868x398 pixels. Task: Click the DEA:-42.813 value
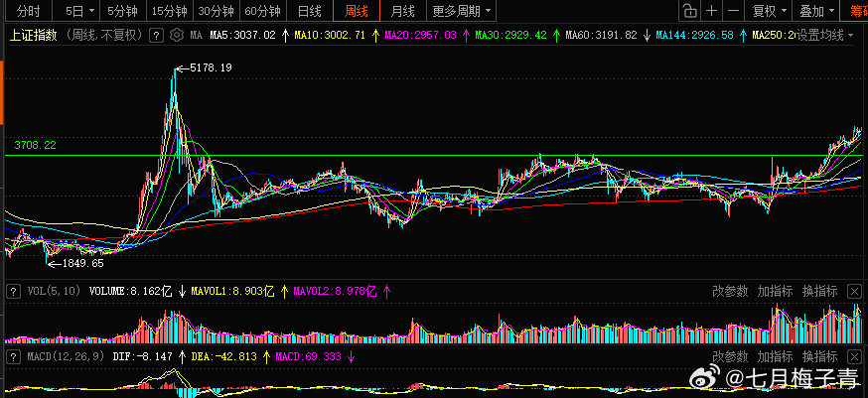point(223,356)
